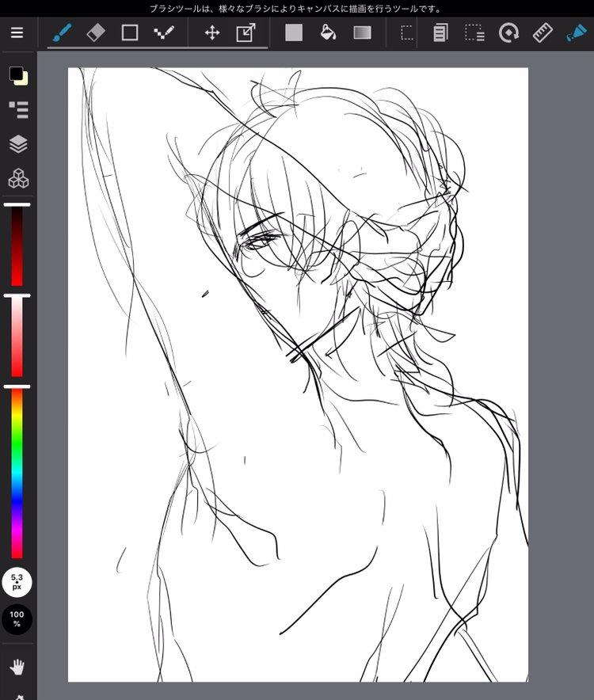Open the Transform tool

(x=246, y=32)
